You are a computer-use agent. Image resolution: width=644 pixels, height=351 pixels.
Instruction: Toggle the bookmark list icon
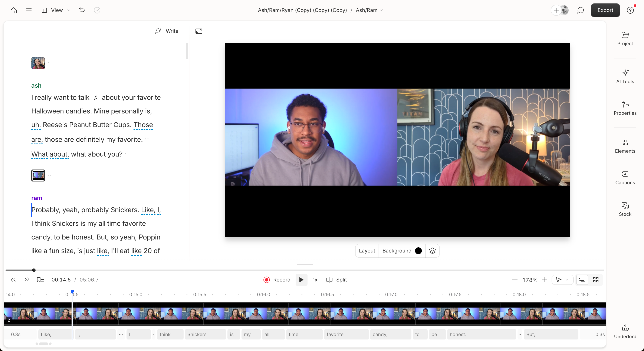[40, 280]
